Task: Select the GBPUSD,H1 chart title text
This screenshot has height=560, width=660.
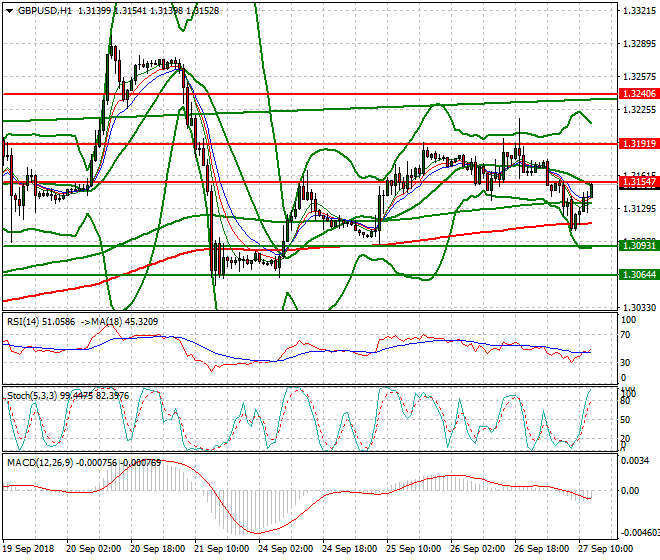Action: coord(45,11)
